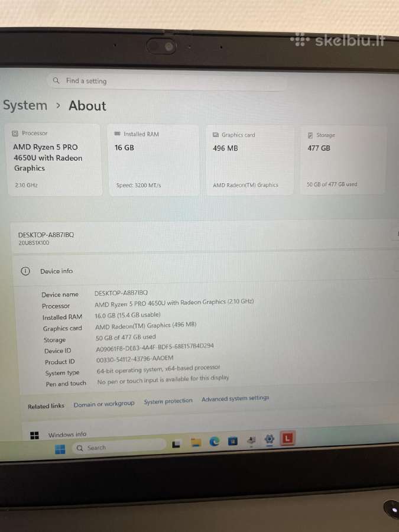Click the taskbar icon next to Microsoft Store

pyautogui.click(x=251, y=440)
